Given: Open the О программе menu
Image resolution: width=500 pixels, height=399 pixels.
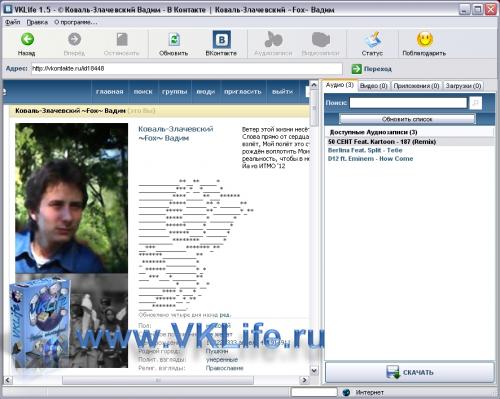Looking at the screenshot, I should 76,22.
